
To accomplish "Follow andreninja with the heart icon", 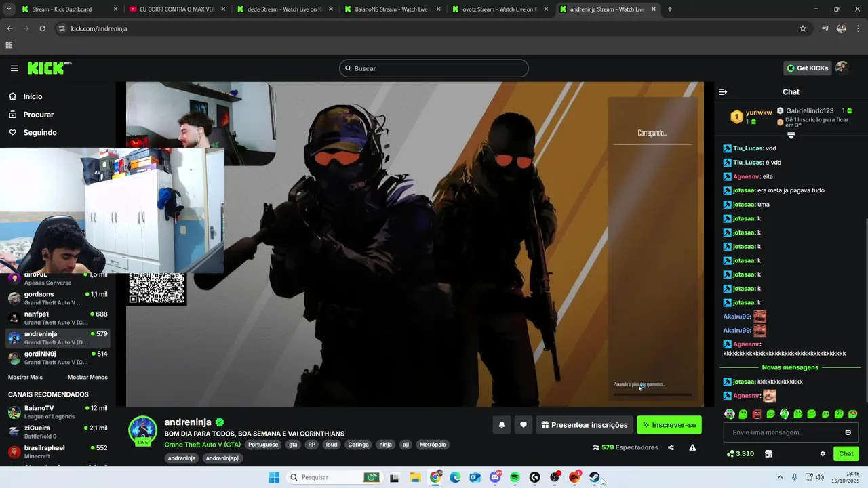I will (524, 425).
